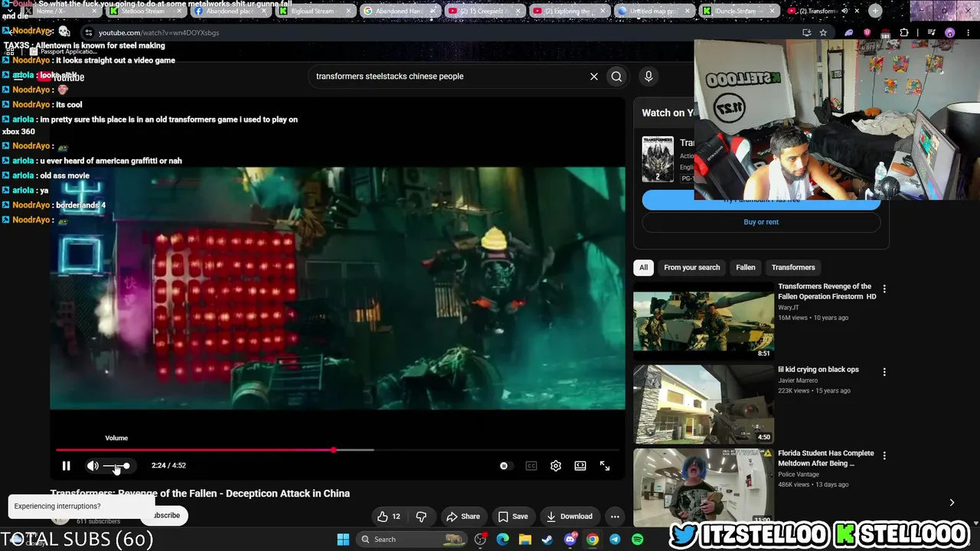Screen dimensions: 980x551
Task: Click the YouTube search magnifier button
Action: tap(616, 77)
